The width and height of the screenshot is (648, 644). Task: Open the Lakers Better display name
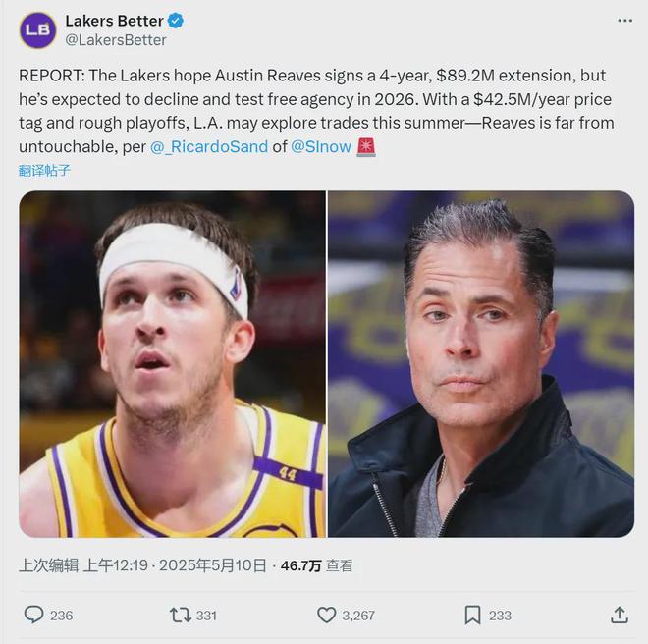114,21
